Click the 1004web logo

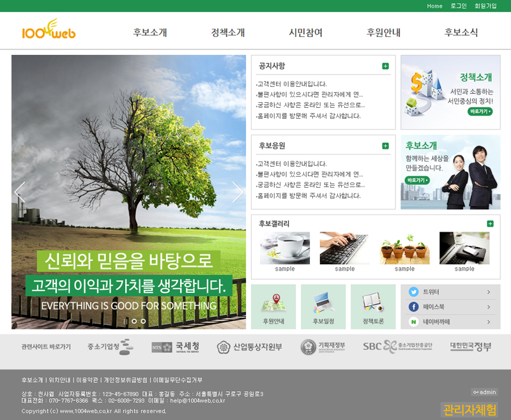[x=49, y=31]
